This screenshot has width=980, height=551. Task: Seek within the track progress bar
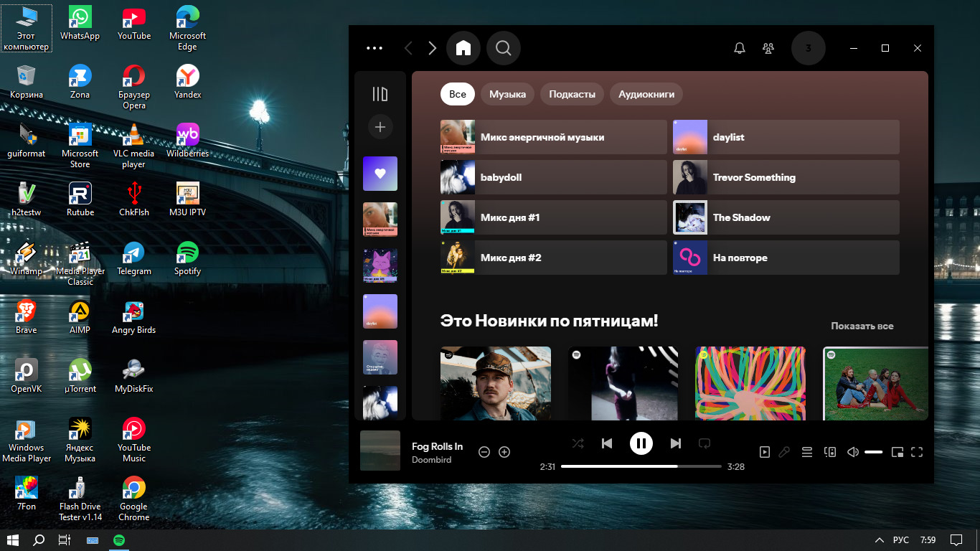pos(641,466)
